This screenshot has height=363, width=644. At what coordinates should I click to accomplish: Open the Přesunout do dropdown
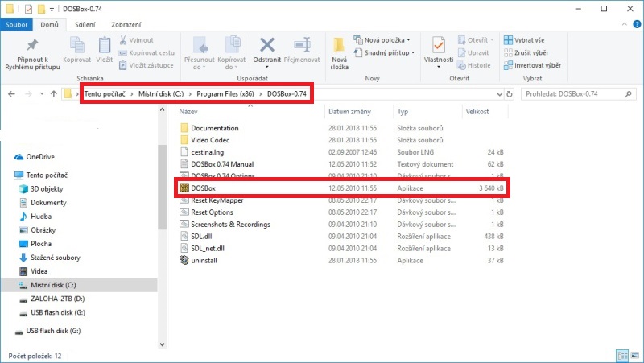pos(199,53)
